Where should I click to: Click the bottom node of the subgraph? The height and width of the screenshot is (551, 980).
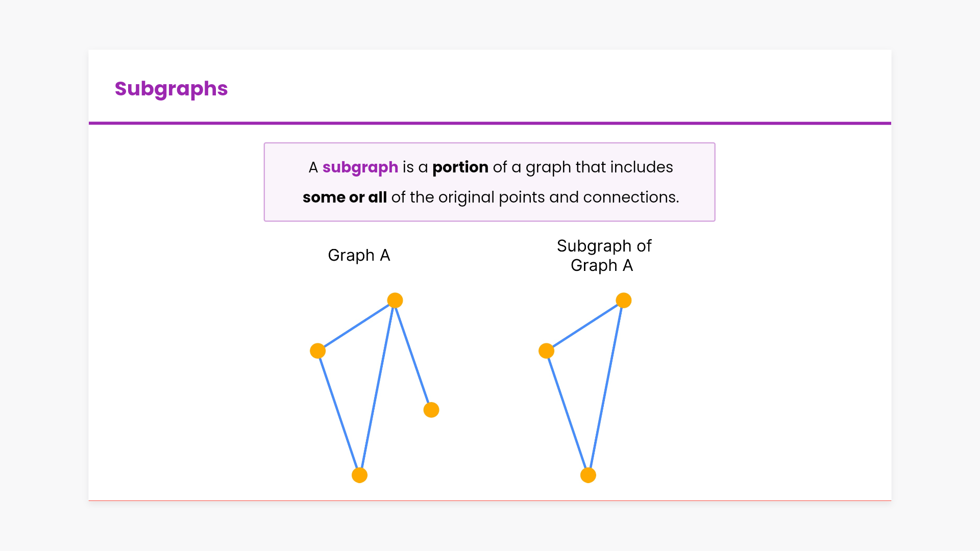click(589, 475)
